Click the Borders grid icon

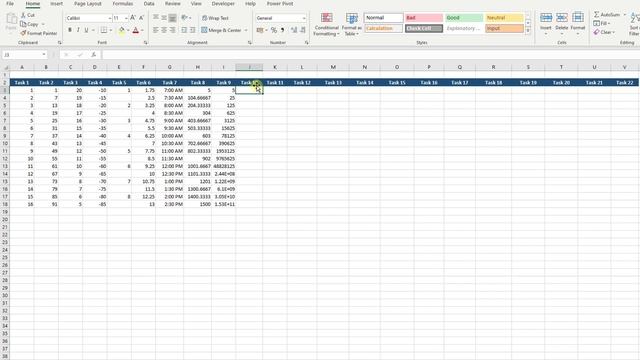104,30
